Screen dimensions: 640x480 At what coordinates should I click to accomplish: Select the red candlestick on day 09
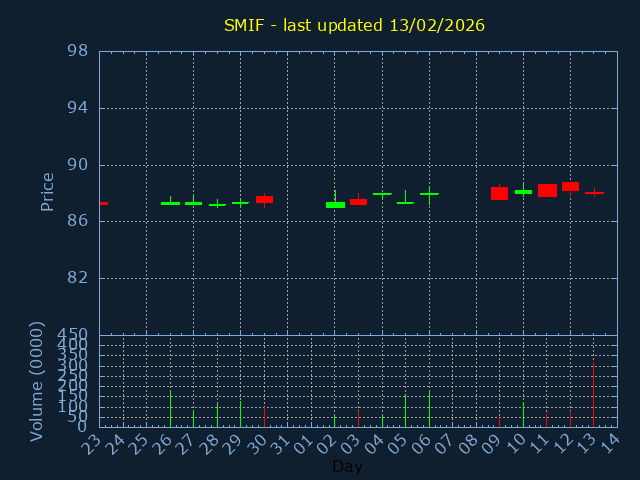click(499, 193)
